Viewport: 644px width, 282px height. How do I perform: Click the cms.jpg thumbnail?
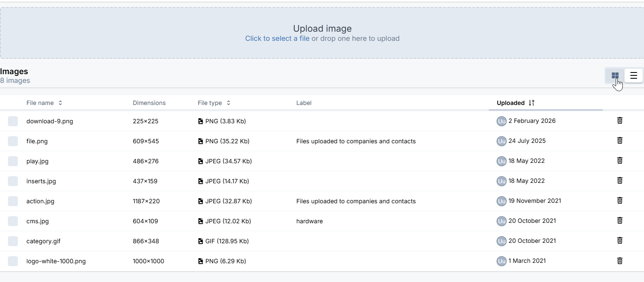point(13,221)
